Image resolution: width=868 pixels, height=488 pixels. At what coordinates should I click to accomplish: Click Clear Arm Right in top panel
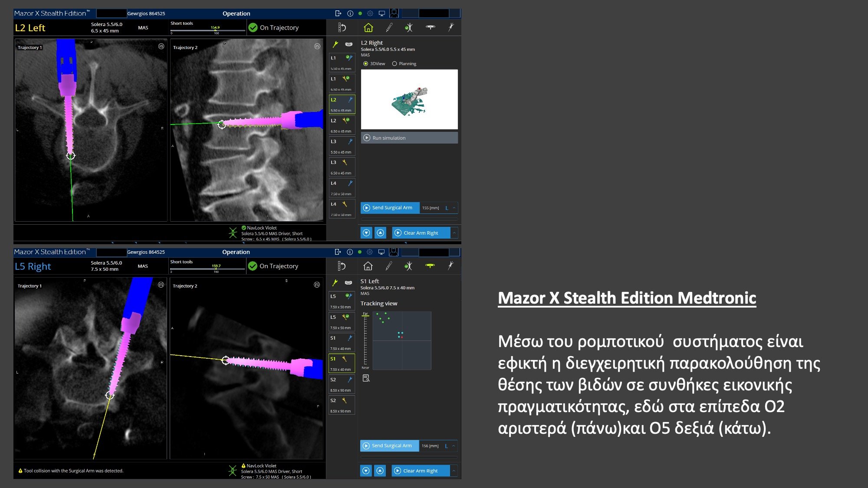[421, 233]
